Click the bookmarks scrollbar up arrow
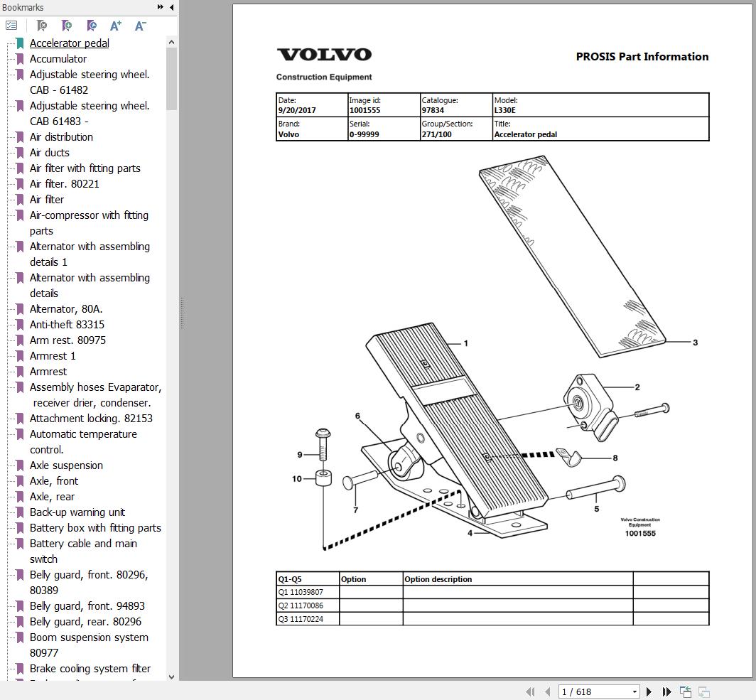The width and height of the screenshot is (756, 700). click(x=172, y=43)
